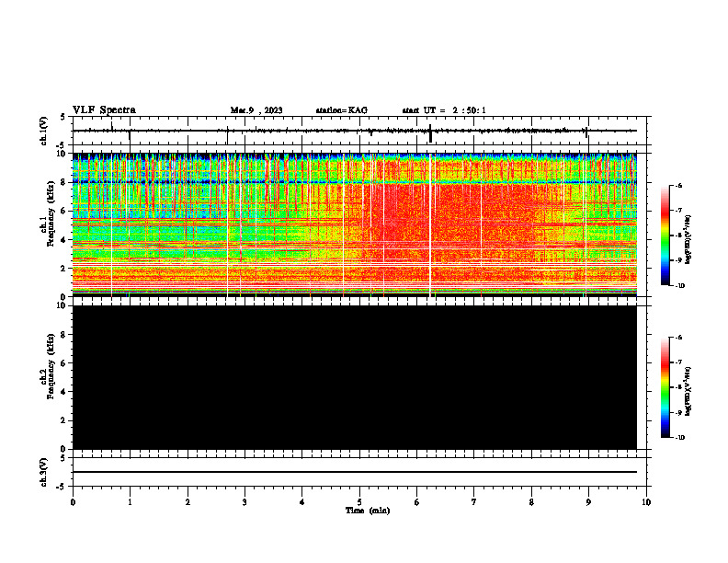
Task: Click the time axis tick label "1"
Action: pyautogui.click(x=130, y=502)
